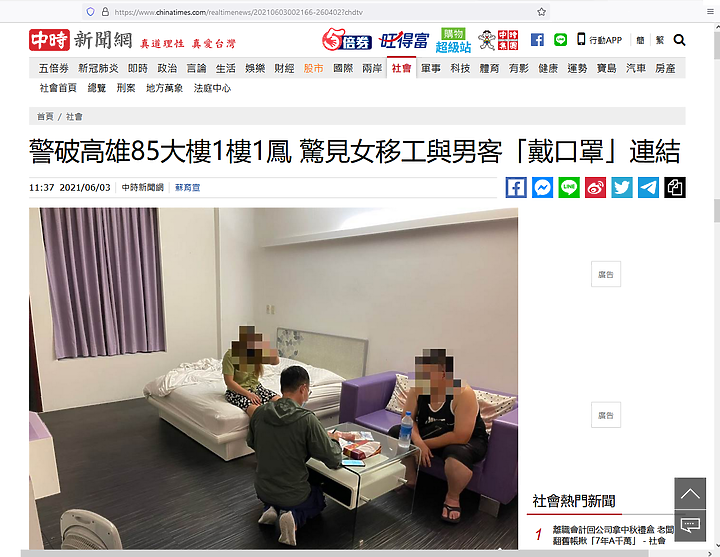Go to 首頁 in the breadcrumb
The image size is (720, 557).
[45, 117]
